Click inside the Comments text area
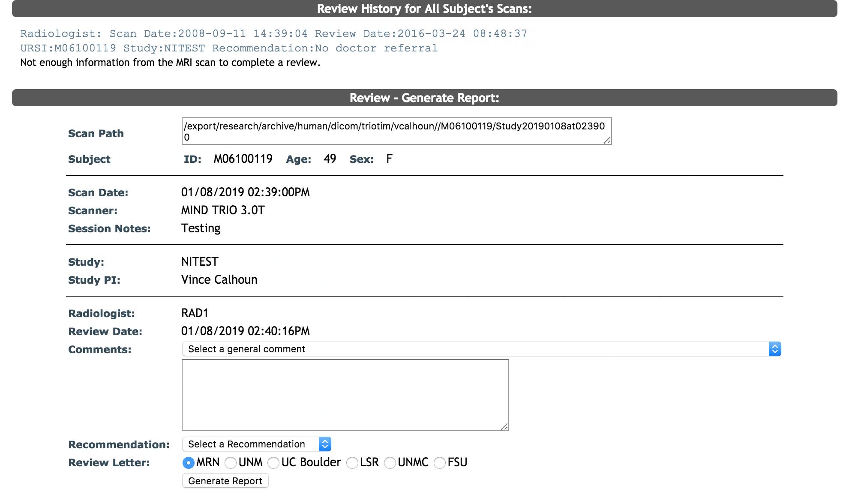Viewport: 852px width, 504px height. 345,395
